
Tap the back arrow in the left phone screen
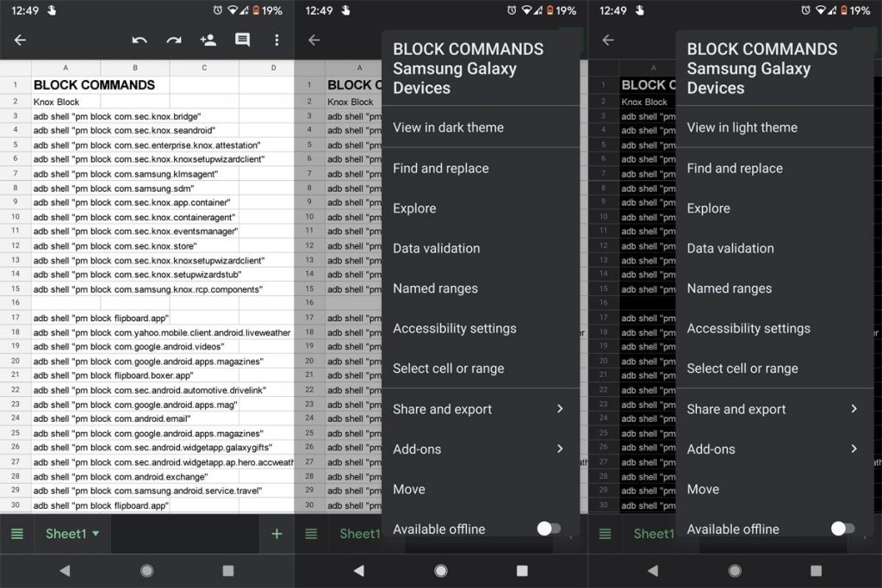(21, 40)
